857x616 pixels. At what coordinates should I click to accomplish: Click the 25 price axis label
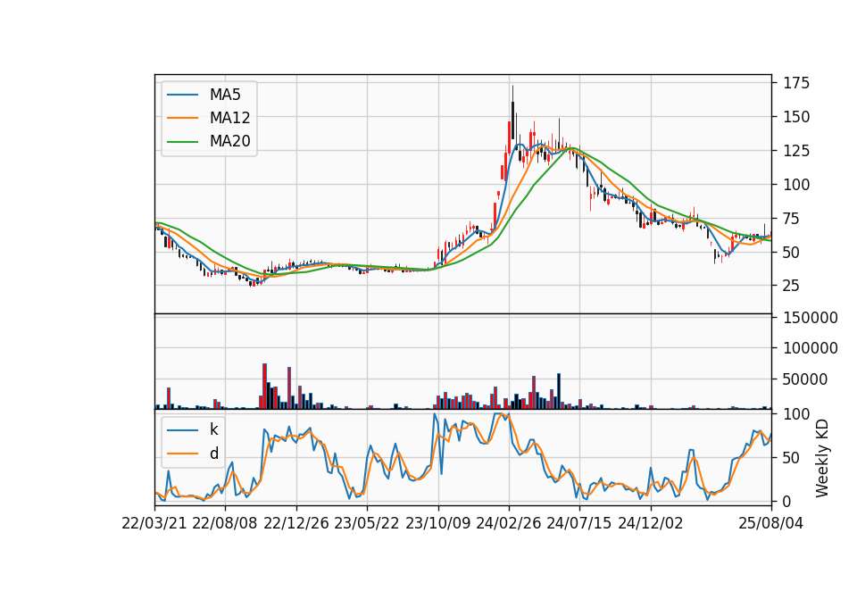[x=792, y=286]
